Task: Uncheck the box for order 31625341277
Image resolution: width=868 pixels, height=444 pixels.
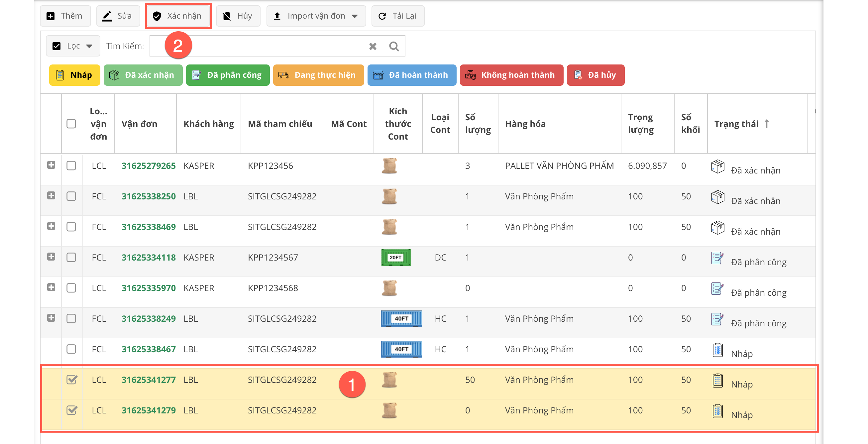Action: tap(72, 379)
